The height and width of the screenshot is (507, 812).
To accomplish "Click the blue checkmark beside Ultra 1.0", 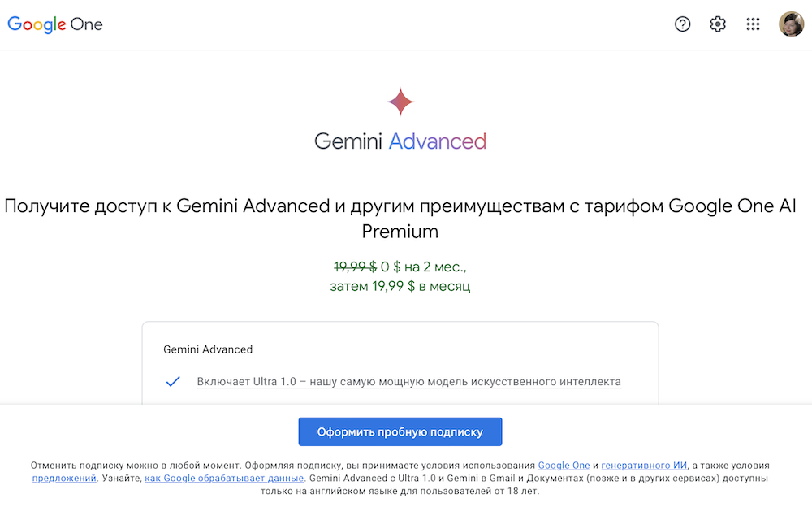I will point(173,382).
